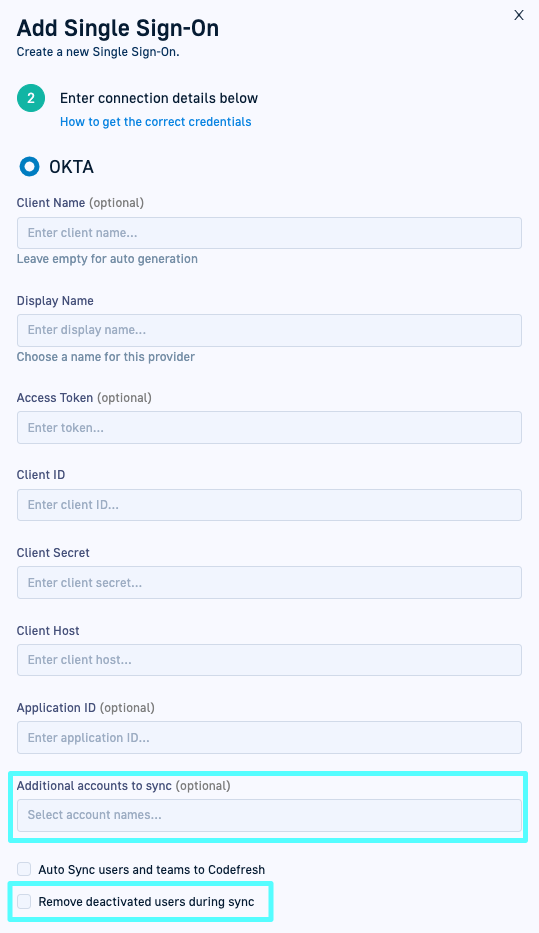The width and height of the screenshot is (539, 933).
Task: Open the How to get the correct credentials link
Action: 156,122
